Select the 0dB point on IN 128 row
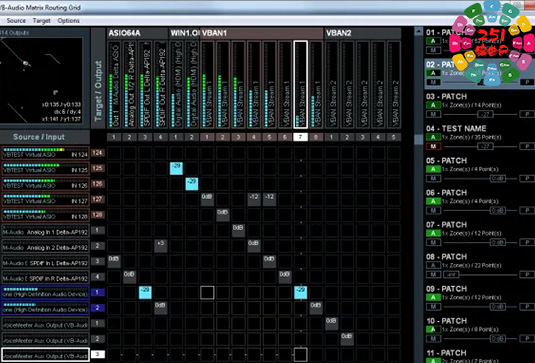 tap(222, 215)
